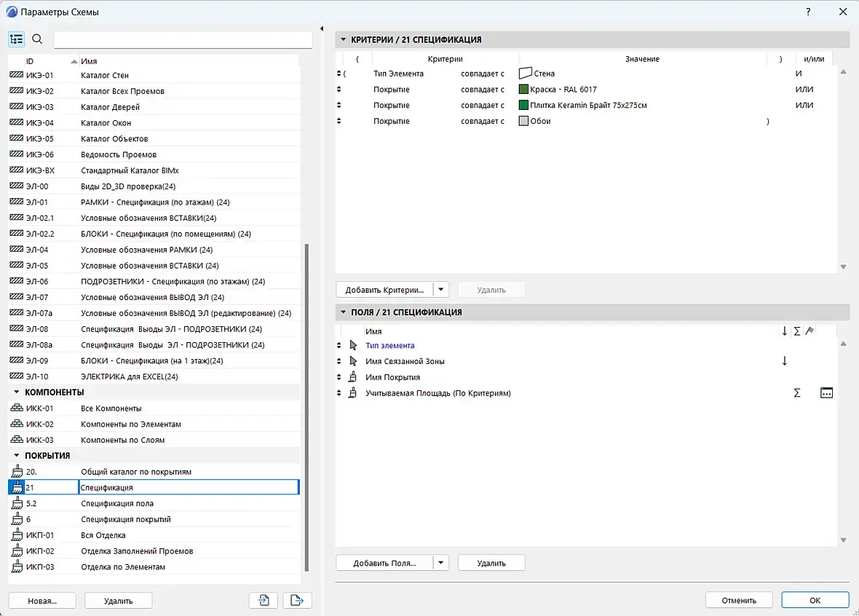Screen dimensions: 859x616
Task: Switch to tree list view icon
Action: click(x=17, y=39)
